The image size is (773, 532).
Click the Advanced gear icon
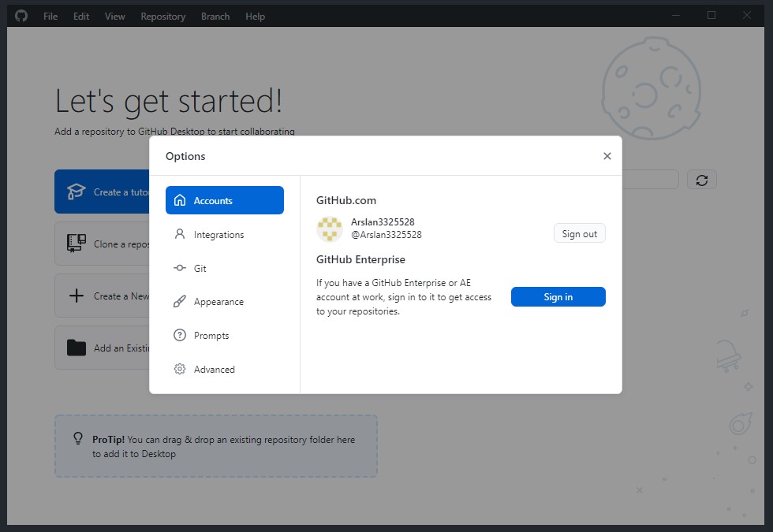(x=180, y=369)
